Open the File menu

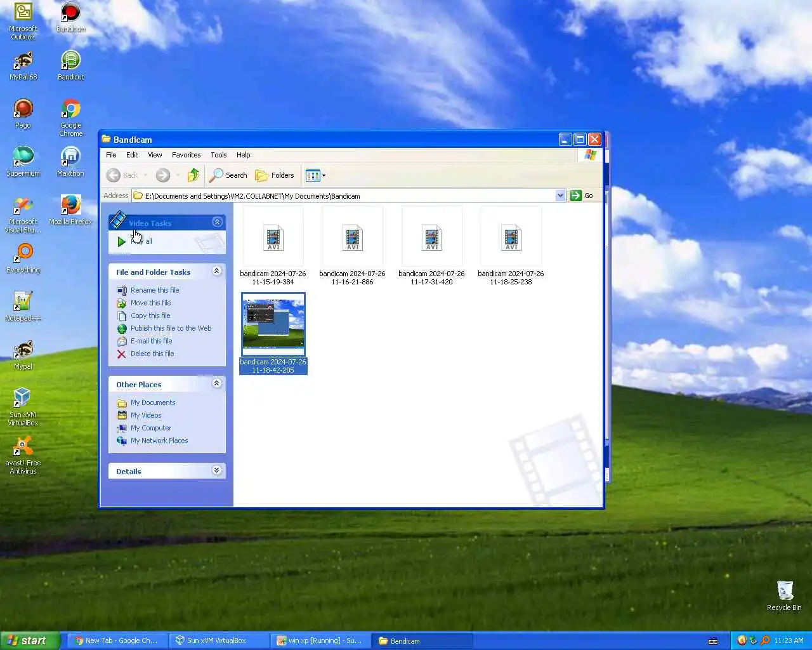(x=111, y=155)
